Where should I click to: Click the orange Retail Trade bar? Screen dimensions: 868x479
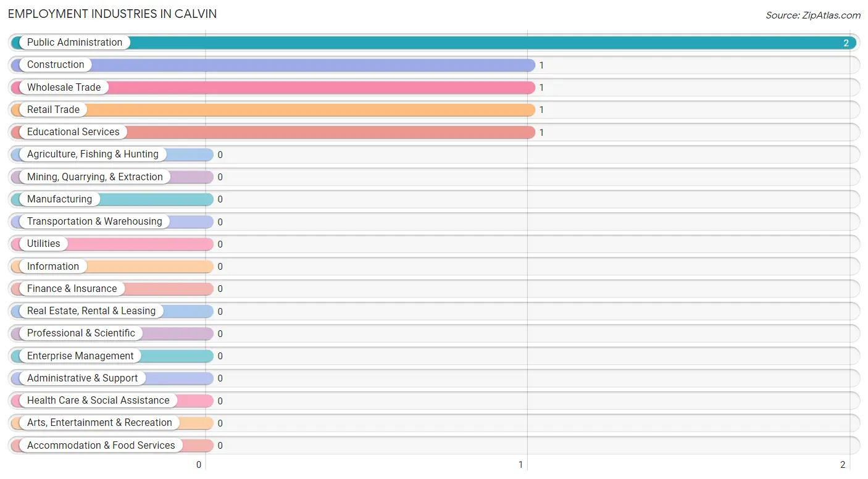pyautogui.click(x=273, y=110)
